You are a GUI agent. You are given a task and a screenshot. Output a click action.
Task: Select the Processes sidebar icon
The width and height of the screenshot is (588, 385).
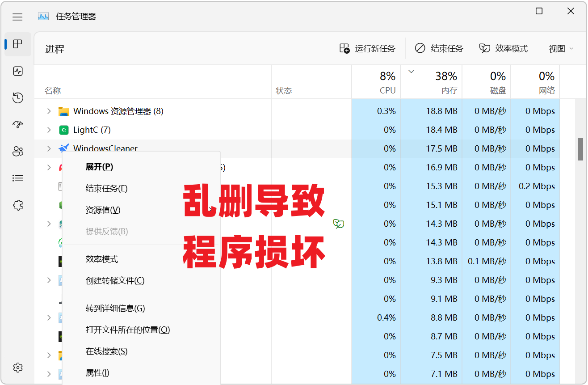(17, 44)
